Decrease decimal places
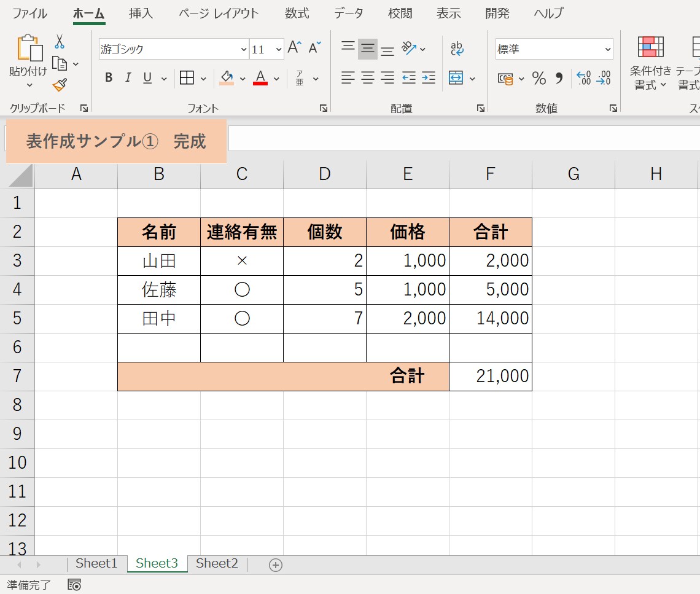The width and height of the screenshot is (700, 594). 604,78
